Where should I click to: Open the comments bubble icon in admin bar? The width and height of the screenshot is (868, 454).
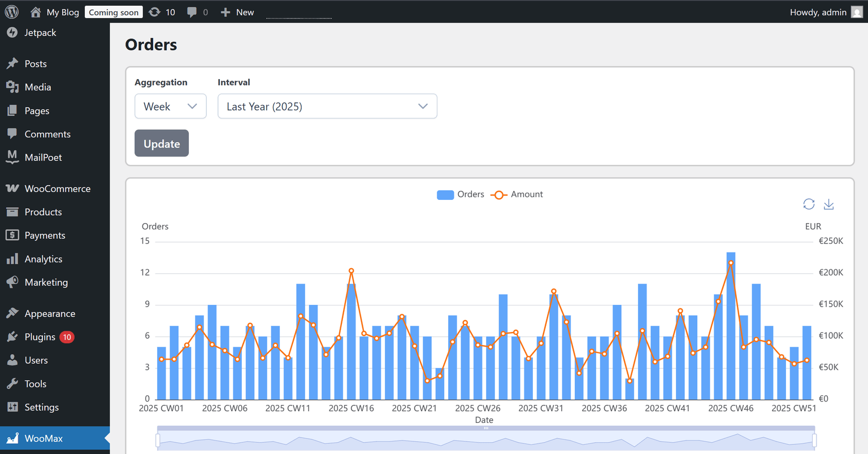pos(192,12)
